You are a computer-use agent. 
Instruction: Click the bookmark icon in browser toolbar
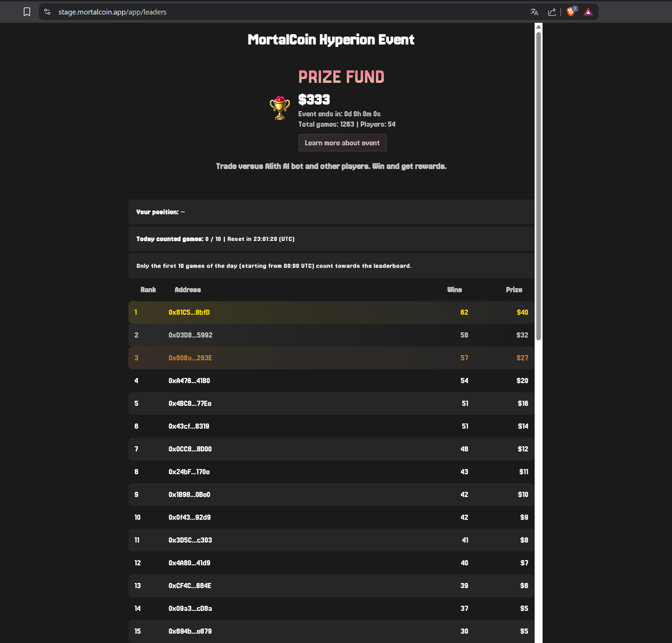27,12
